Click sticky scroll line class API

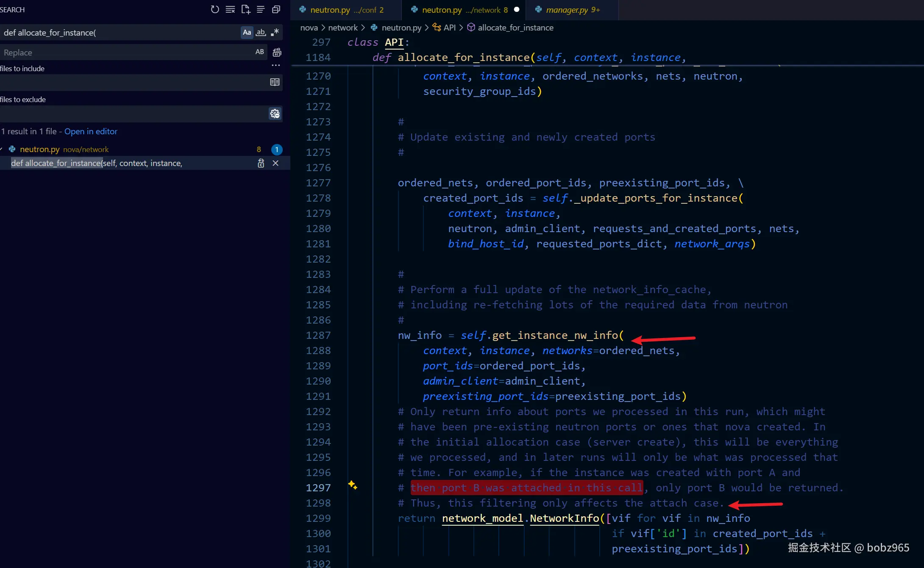point(607,42)
